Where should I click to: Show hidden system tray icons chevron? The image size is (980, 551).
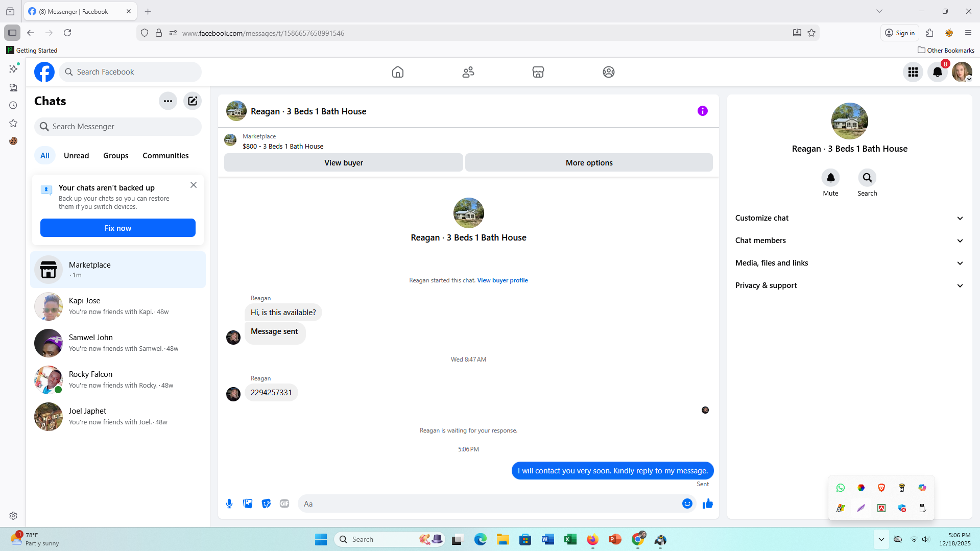coord(881,539)
